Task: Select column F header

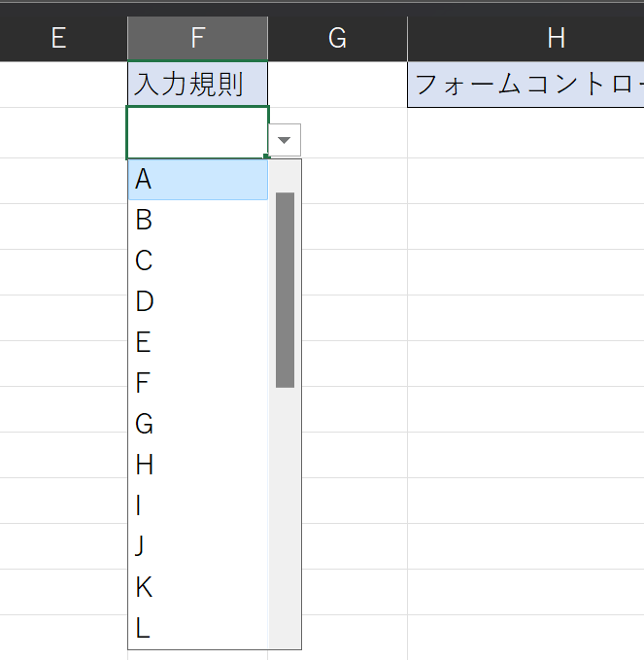Action: pyautogui.click(x=197, y=38)
